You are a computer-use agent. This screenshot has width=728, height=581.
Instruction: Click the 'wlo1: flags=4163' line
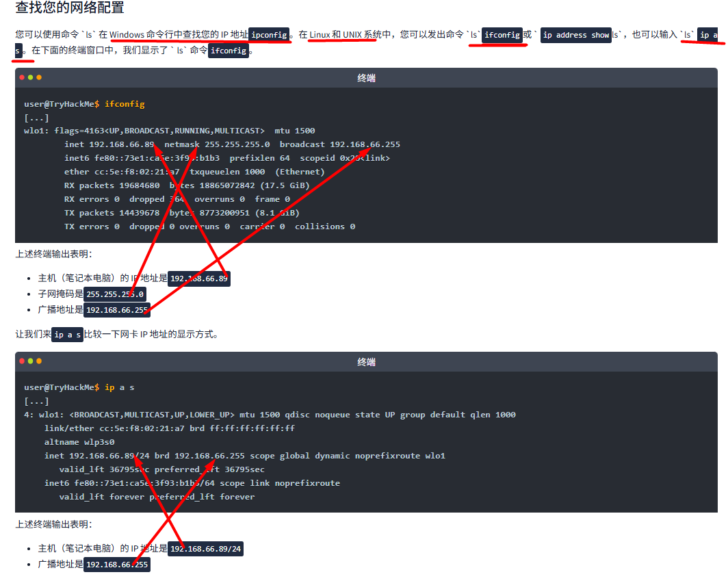tap(170, 131)
